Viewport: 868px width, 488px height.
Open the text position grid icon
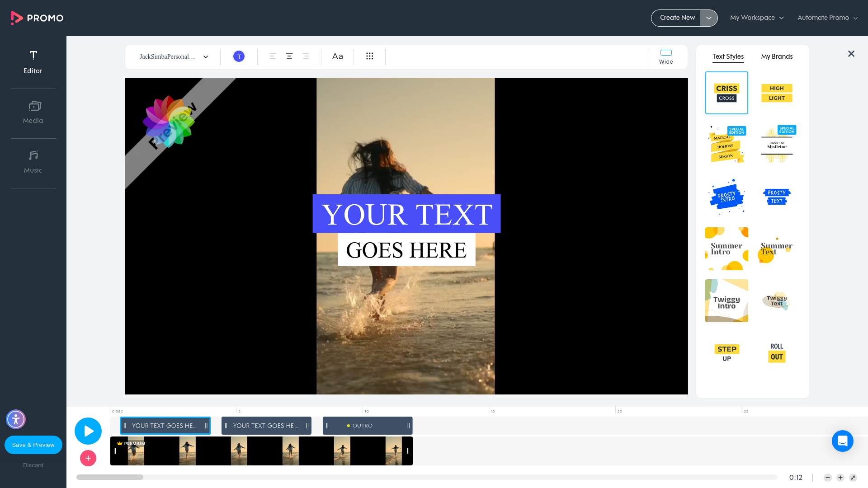370,56
